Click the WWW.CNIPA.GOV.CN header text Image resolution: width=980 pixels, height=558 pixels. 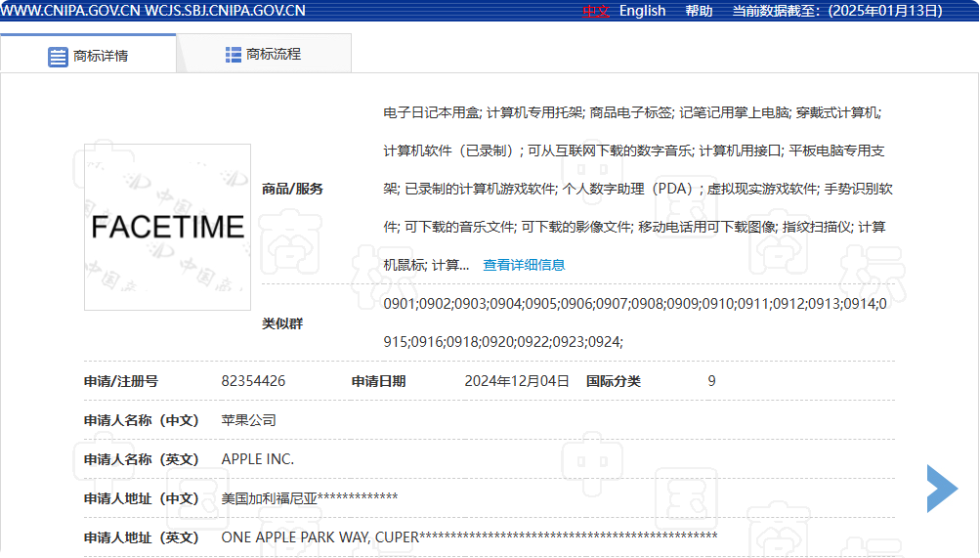[x=70, y=11]
